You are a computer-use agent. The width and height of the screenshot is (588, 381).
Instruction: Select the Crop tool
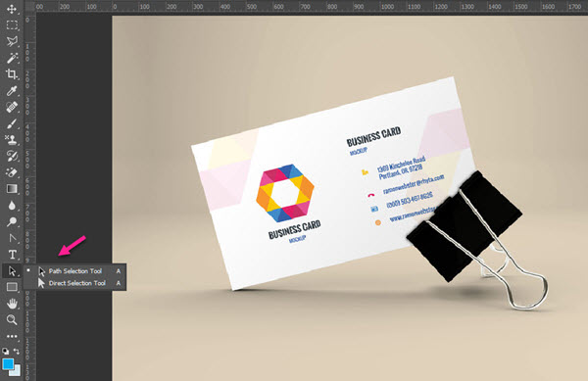[x=12, y=73]
